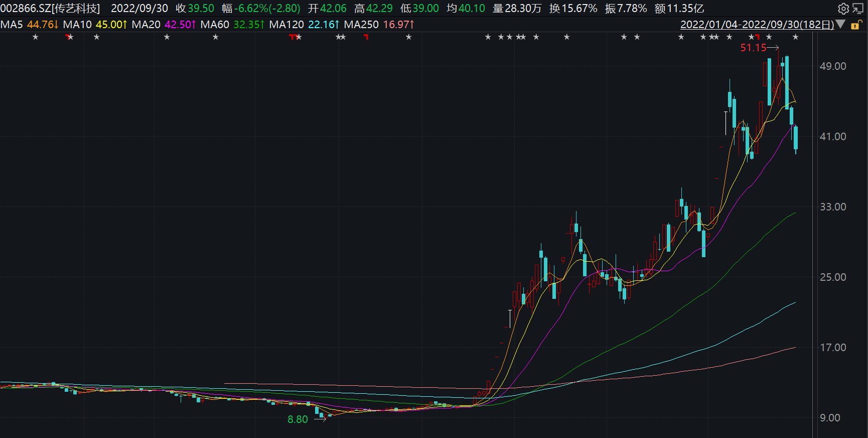Click the turnover rate 换15.67%
The width and height of the screenshot is (868, 438).
573,9
